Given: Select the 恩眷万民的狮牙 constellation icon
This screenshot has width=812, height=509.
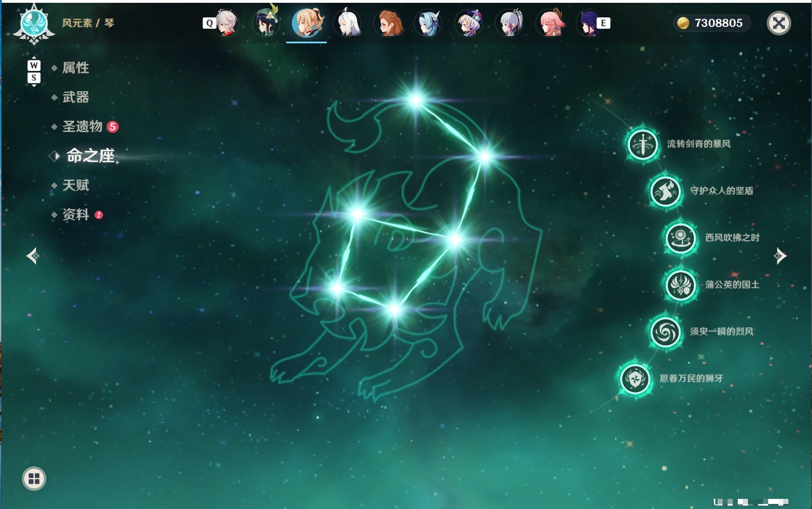Looking at the screenshot, I should pos(635,379).
